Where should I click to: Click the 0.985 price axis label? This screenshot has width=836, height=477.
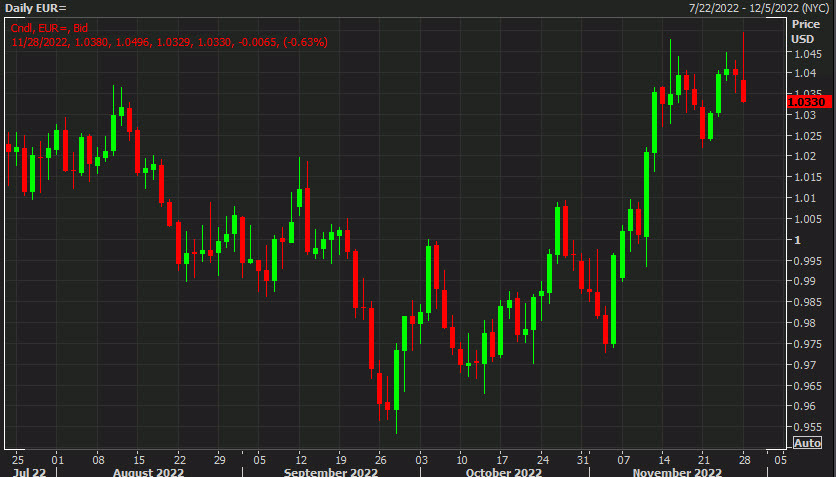pyautogui.click(x=808, y=302)
